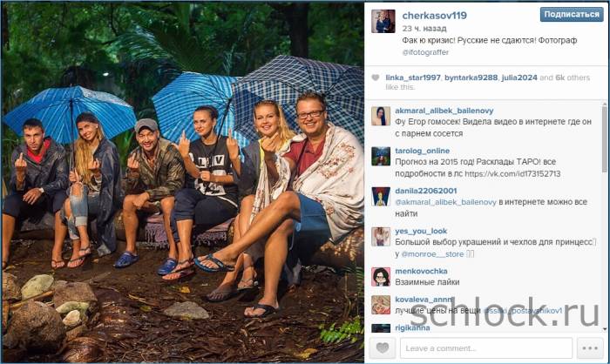Open menkovochka commenter avatar
Viewport: 610px width, 364px height.
tap(381, 277)
